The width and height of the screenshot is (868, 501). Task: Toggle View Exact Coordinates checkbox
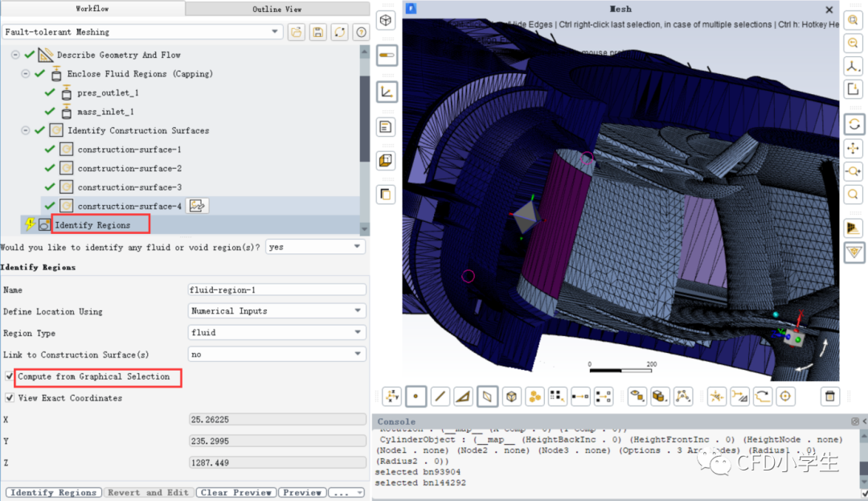pyautogui.click(x=10, y=398)
